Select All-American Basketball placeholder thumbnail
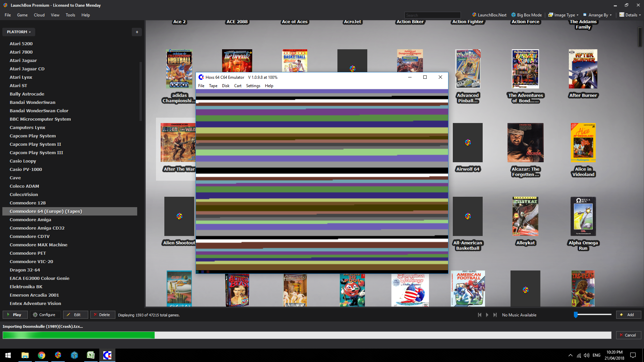644x362 pixels. pyautogui.click(x=468, y=216)
